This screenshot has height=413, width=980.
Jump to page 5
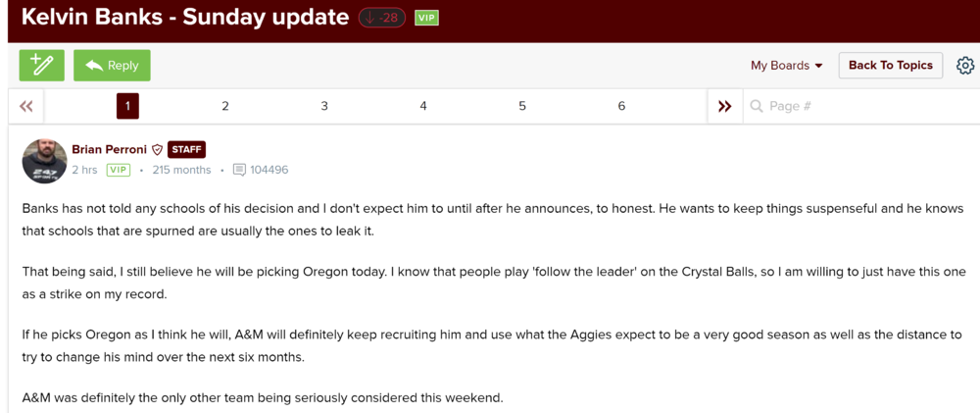coord(522,106)
